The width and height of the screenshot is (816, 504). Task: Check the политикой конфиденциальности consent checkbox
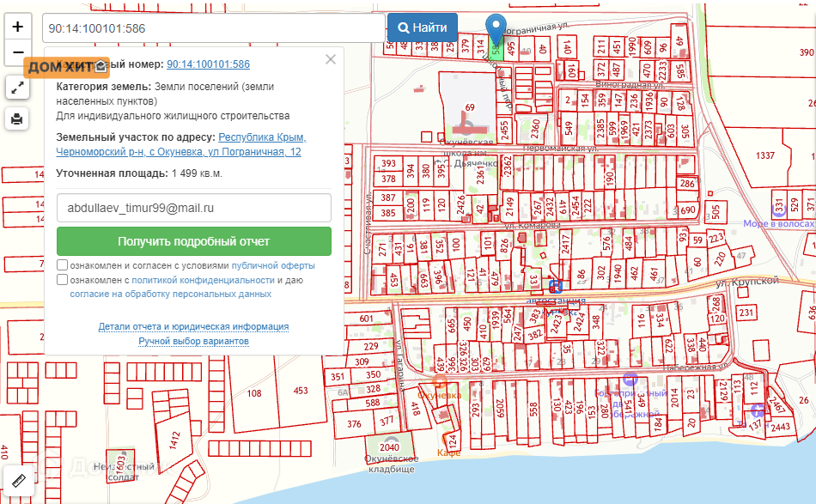click(63, 280)
